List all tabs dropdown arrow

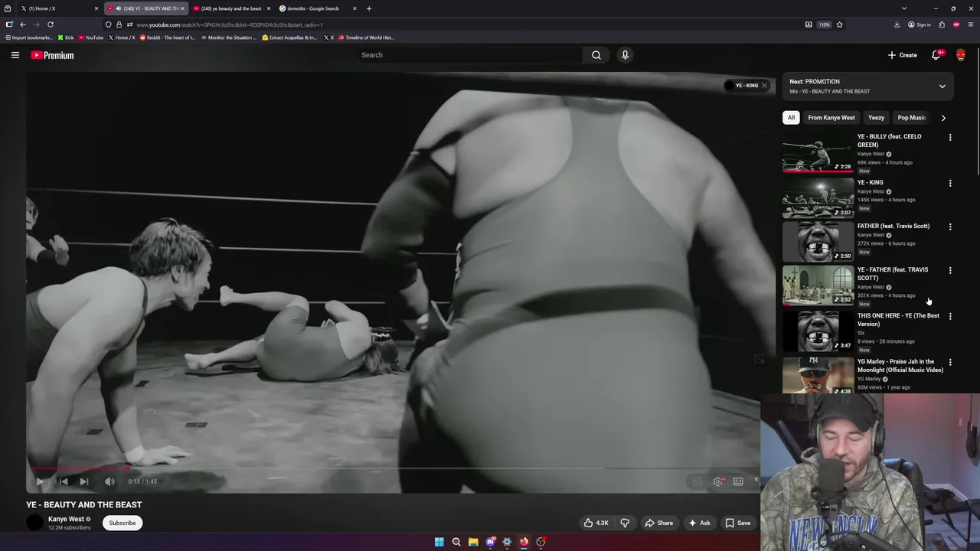coord(903,8)
